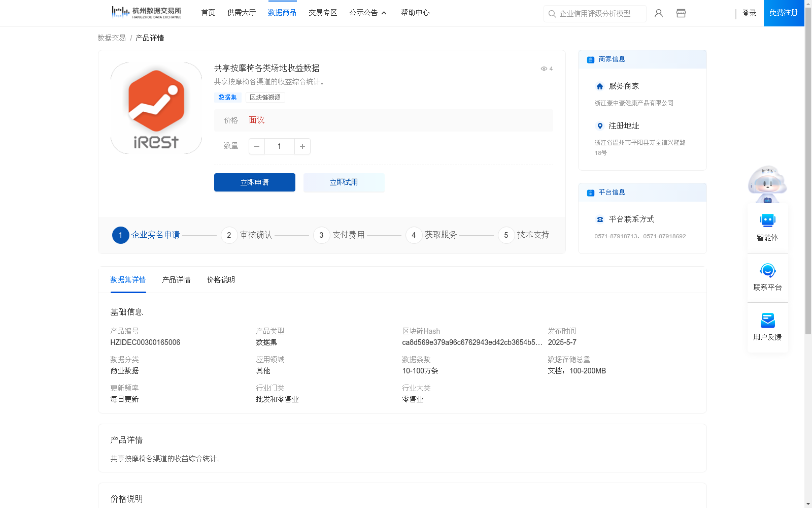Click the page vertical scrollbar
Image resolution: width=812 pixels, height=508 pixels.
point(808,170)
